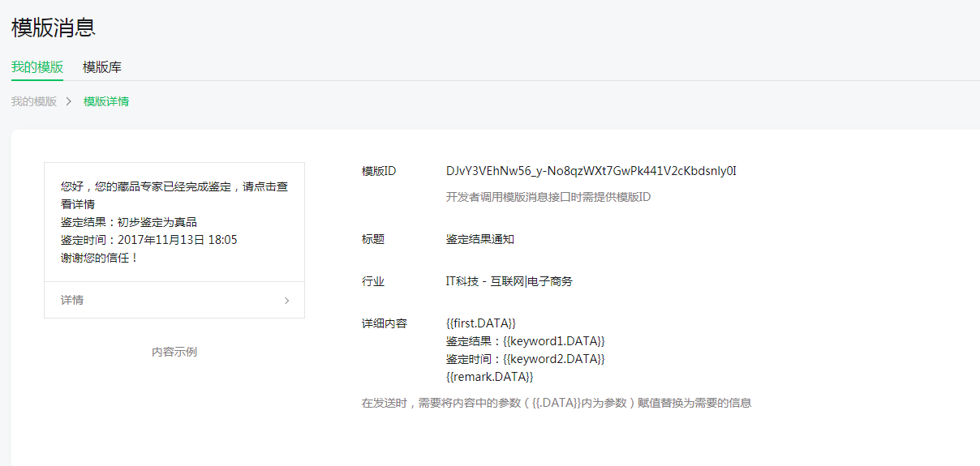Click 鉴定结果：初步鉴定为真品 in preview
The height and width of the screenshot is (466, 980).
[x=129, y=222]
